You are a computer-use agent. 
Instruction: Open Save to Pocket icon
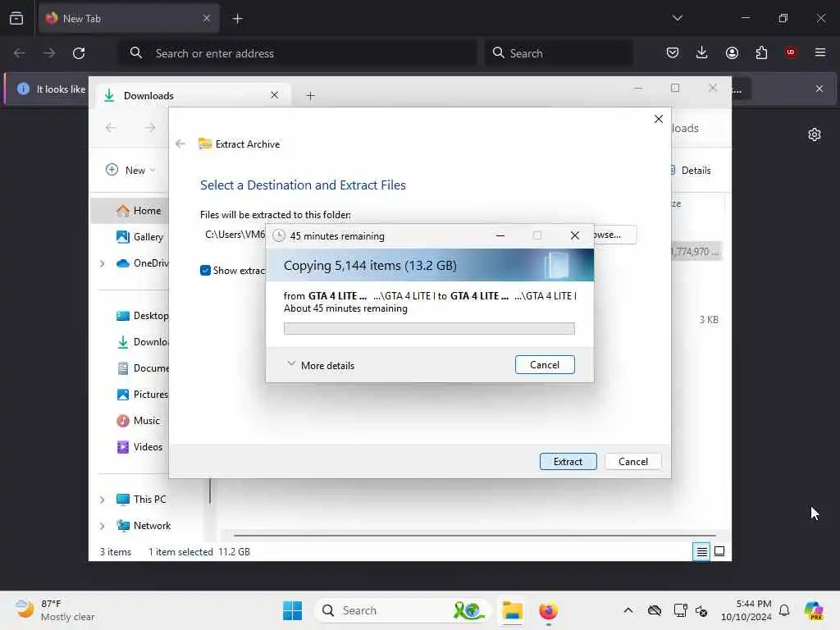click(x=673, y=52)
